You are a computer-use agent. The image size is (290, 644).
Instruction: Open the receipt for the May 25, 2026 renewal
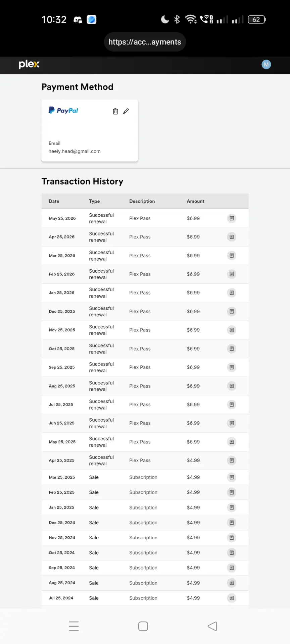click(232, 218)
